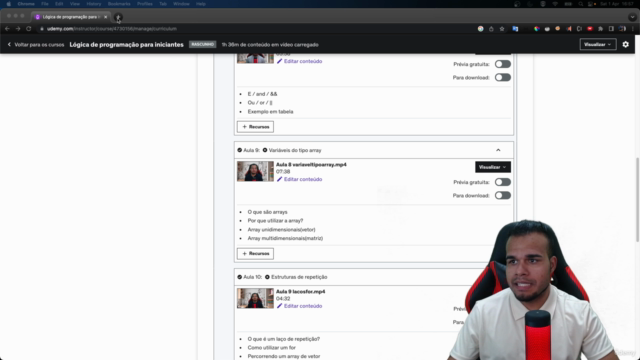Click the check icon before Aula 9
The width and height of the screenshot is (640, 360).
pos(240,150)
